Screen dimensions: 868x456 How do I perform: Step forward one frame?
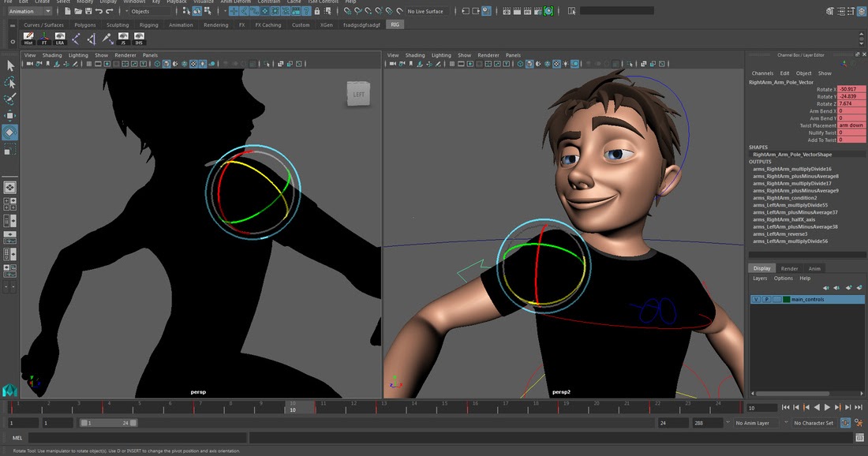848,407
